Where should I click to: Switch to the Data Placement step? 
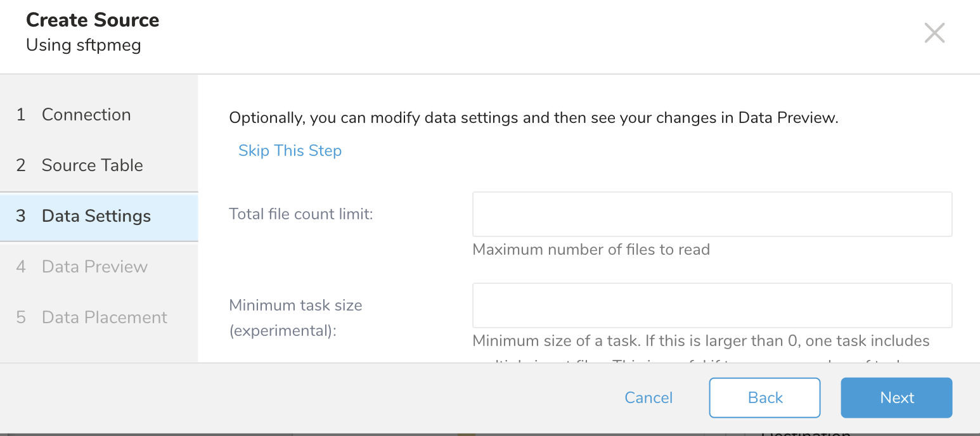(105, 317)
